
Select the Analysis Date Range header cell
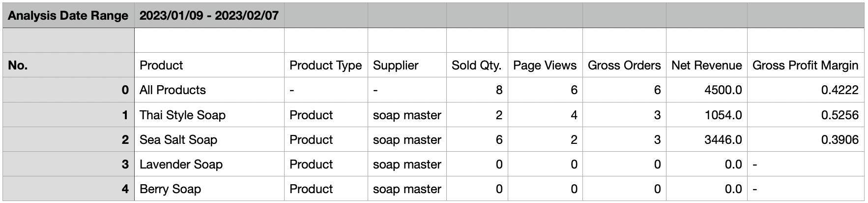68,15
